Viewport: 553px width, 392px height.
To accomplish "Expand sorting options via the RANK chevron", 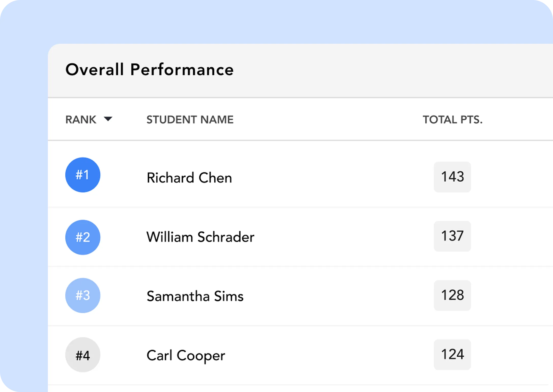I will [x=108, y=119].
